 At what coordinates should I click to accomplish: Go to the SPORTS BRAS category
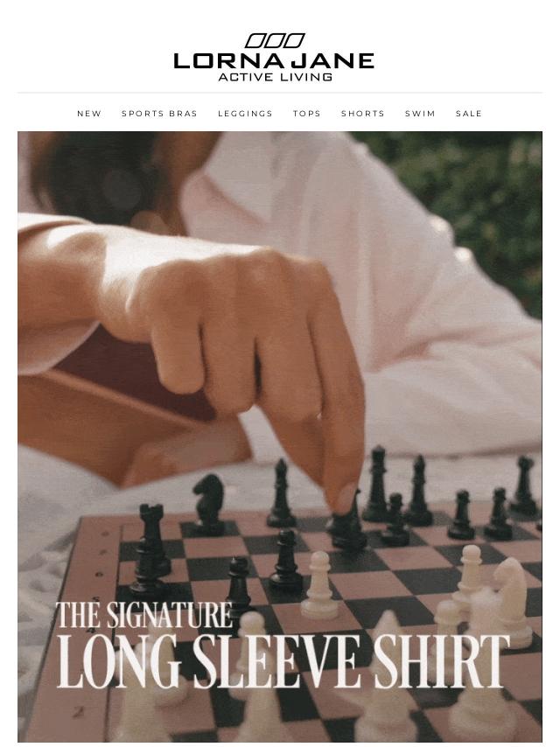click(x=159, y=114)
